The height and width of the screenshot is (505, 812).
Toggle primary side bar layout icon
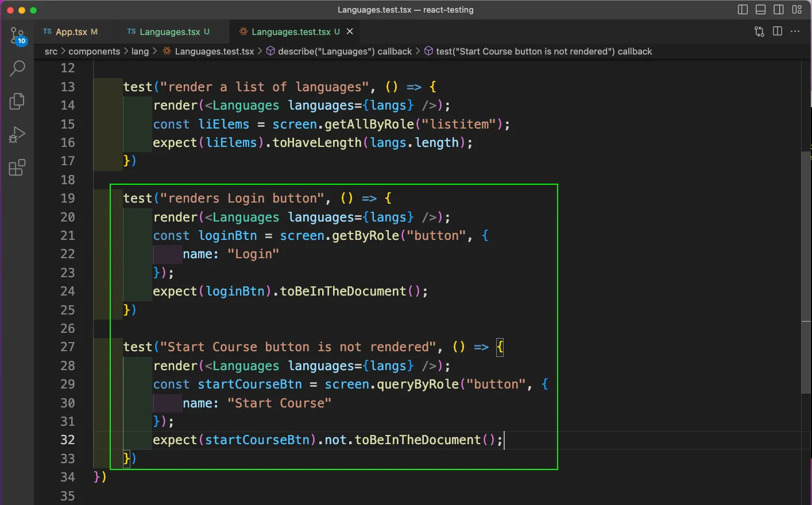[x=743, y=10]
